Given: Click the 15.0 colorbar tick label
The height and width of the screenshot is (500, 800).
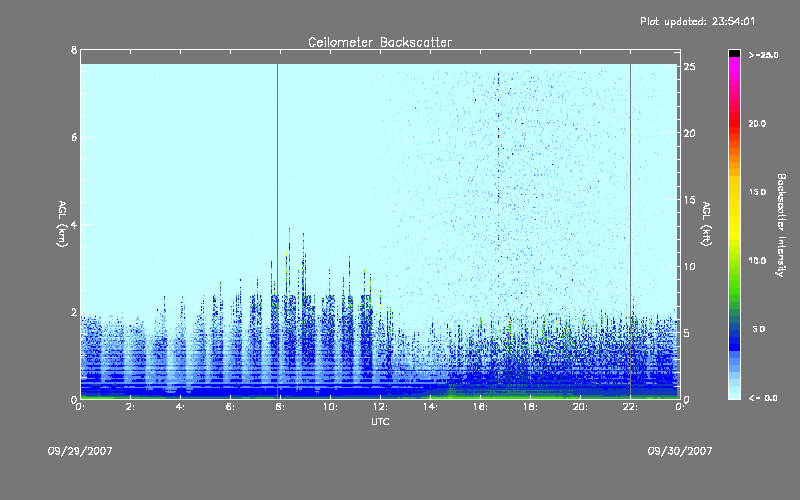Looking at the screenshot, I should (757, 192).
